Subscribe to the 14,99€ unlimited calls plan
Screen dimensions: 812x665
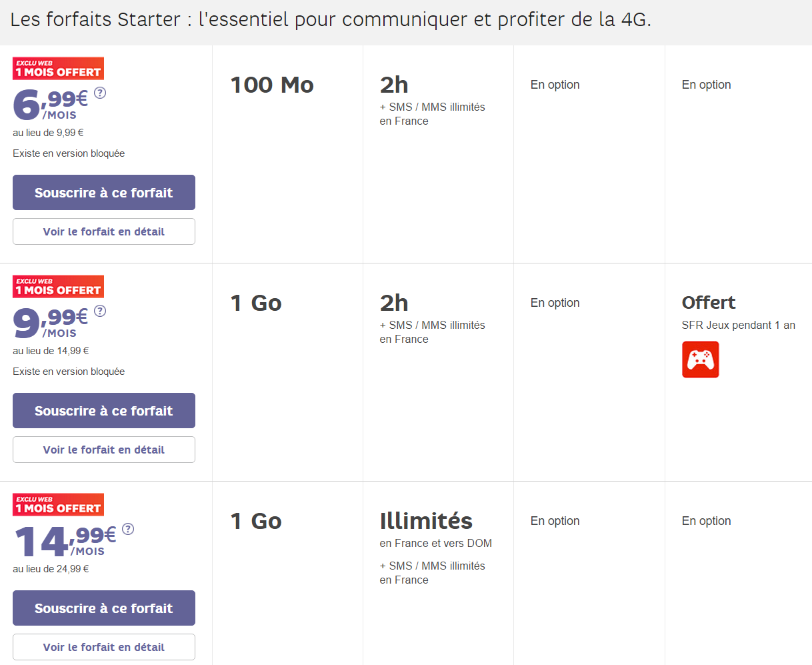coord(103,608)
